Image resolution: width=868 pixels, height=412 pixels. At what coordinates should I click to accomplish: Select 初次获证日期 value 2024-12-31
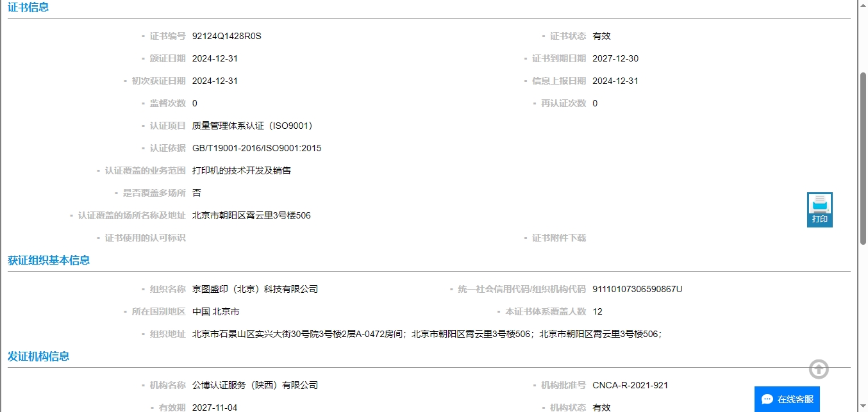tap(215, 81)
